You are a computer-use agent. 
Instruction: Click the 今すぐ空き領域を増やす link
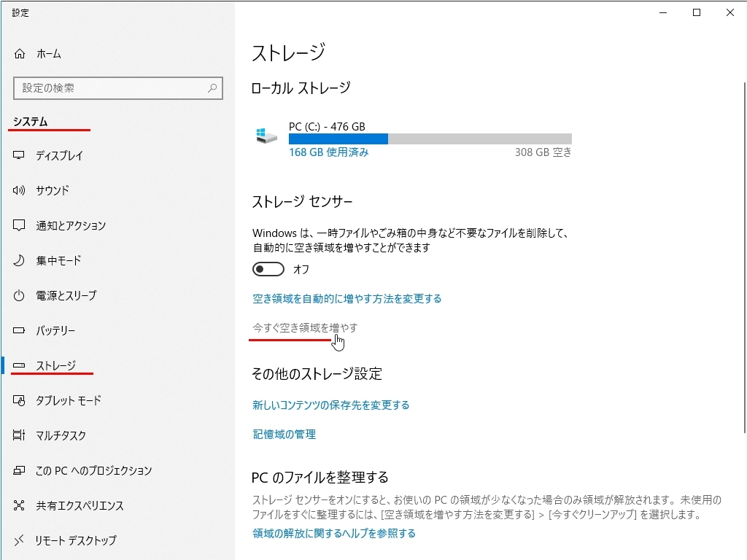305,328
